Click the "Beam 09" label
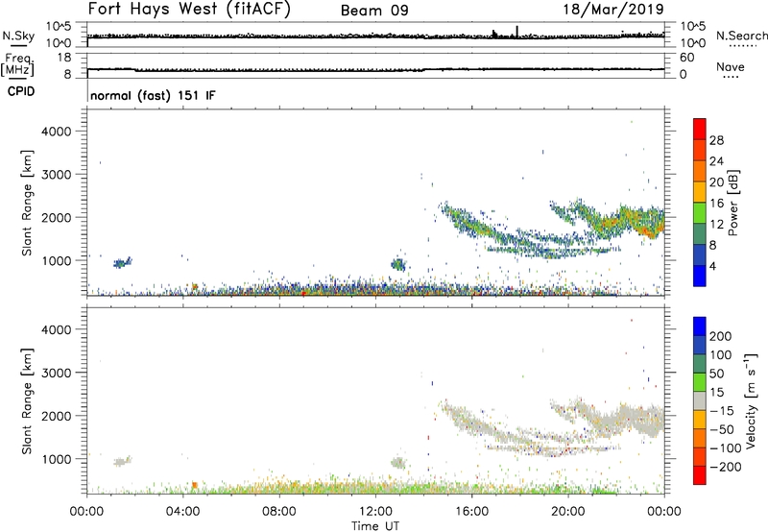 pyautogui.click(x=374, y=11)
